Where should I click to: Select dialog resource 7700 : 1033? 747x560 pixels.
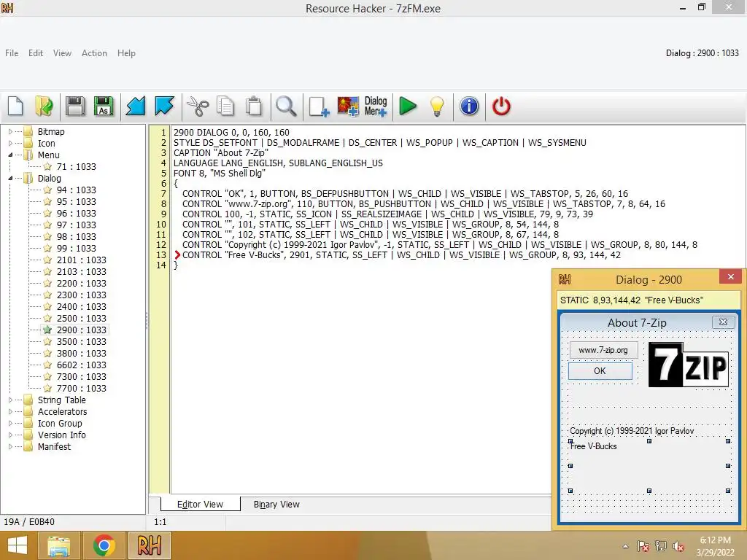pos(81,389)
